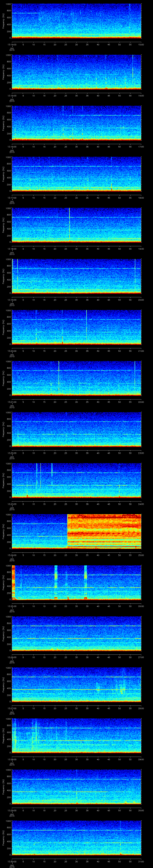
Task: Click the 13:18:00 start time label
Action: [12, 249]
